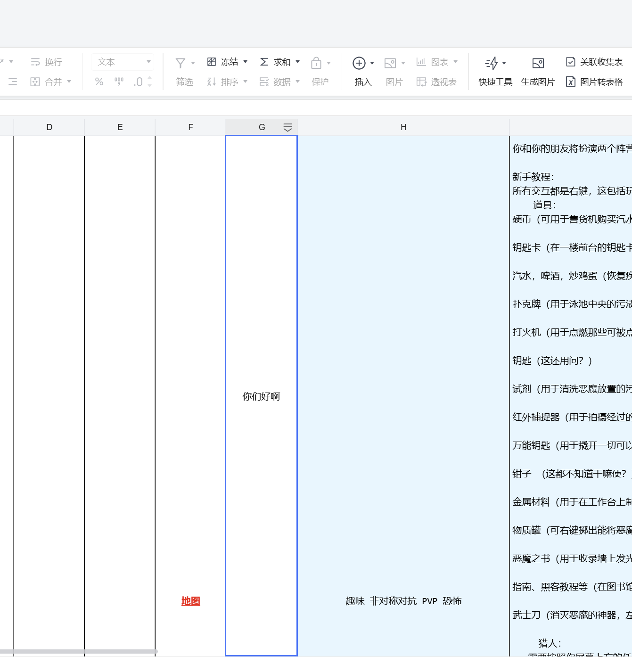Click the Protect lock icon

tap(316, 63)
